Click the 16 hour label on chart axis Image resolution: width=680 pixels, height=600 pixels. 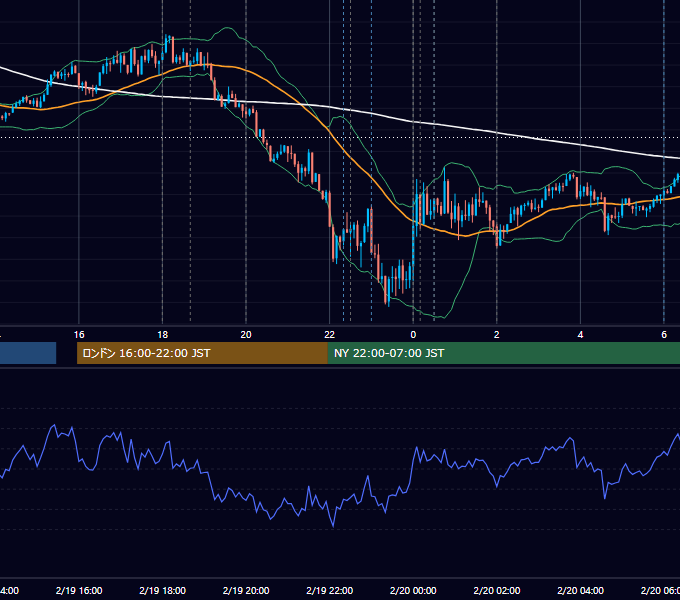(x=79, y=335)
